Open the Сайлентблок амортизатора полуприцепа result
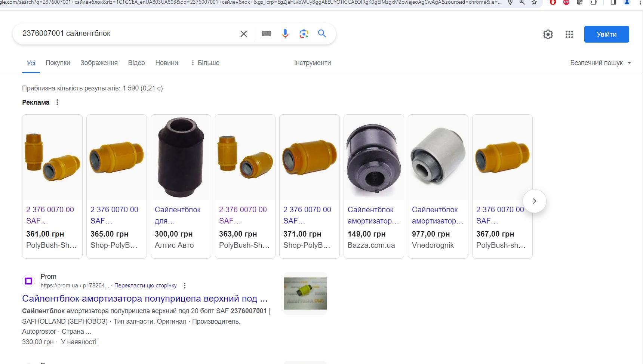Viewport: 643px width, 364px height. coord(145,299)
